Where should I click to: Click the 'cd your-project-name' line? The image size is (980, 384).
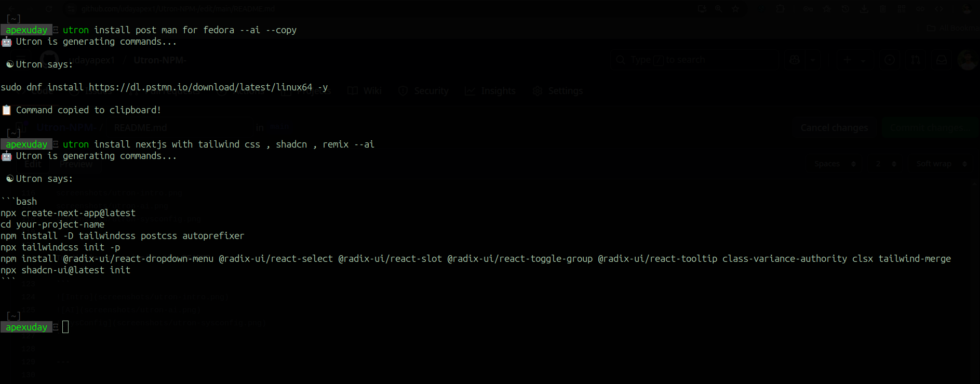(x=52, y=224)
